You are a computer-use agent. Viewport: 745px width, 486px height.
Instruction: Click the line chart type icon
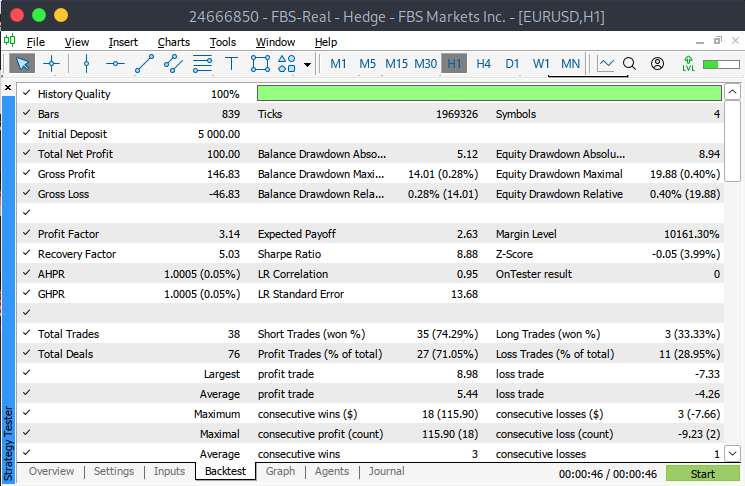pos(605,64)
